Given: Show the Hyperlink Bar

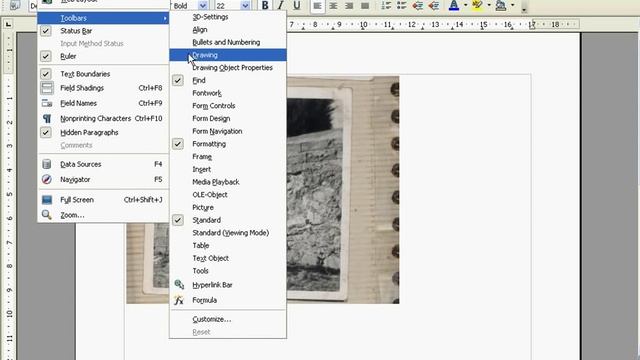Looking at the screenshot, I should [x=228, y=285].
